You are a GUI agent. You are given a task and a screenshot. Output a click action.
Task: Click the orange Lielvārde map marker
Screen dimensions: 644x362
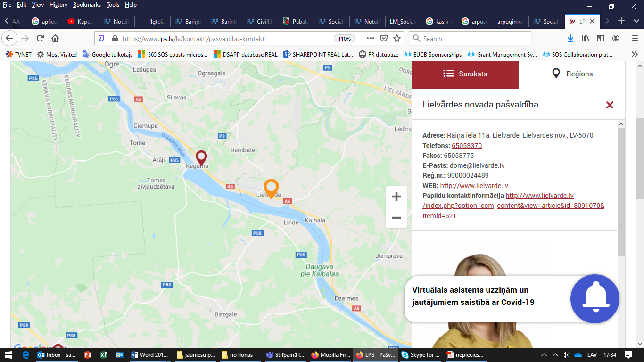tap(271, 189)
